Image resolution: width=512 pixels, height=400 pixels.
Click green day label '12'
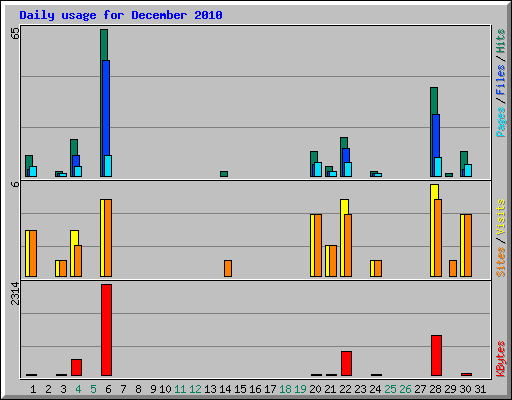pyautogui.click(x=195, y=389)
